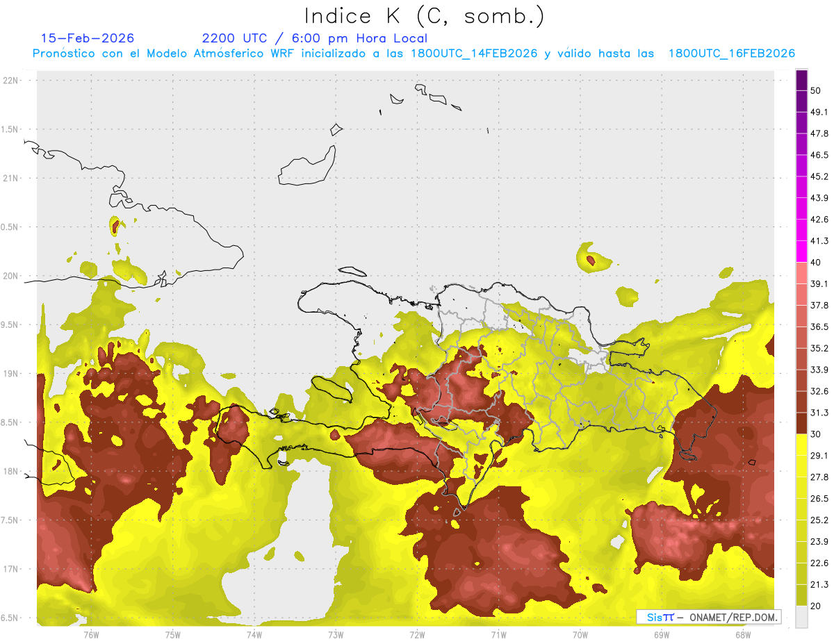Click the '19N' latitude axis label

pos(12,374)
